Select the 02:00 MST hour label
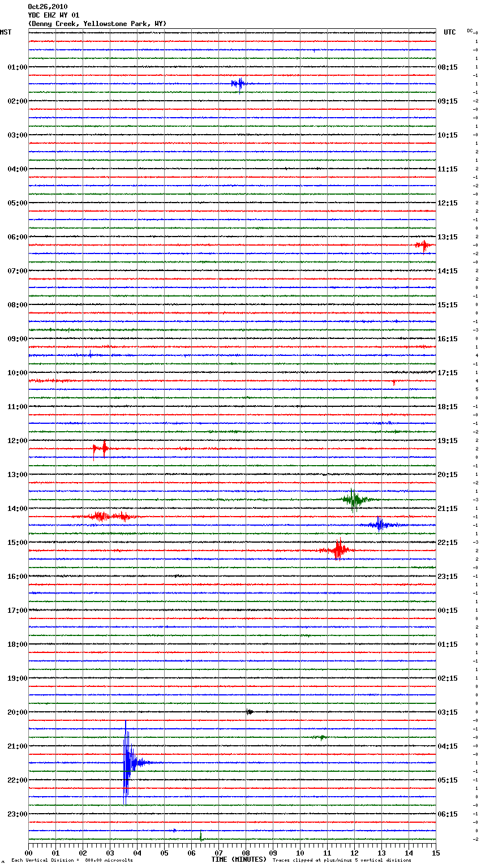 [18, 101]
